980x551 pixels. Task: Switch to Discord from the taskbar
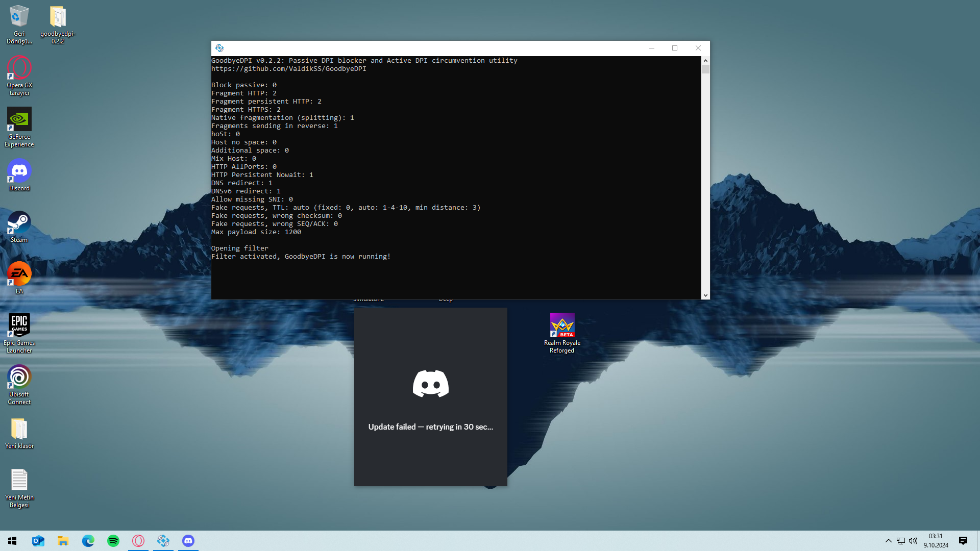tap(188, 541)
